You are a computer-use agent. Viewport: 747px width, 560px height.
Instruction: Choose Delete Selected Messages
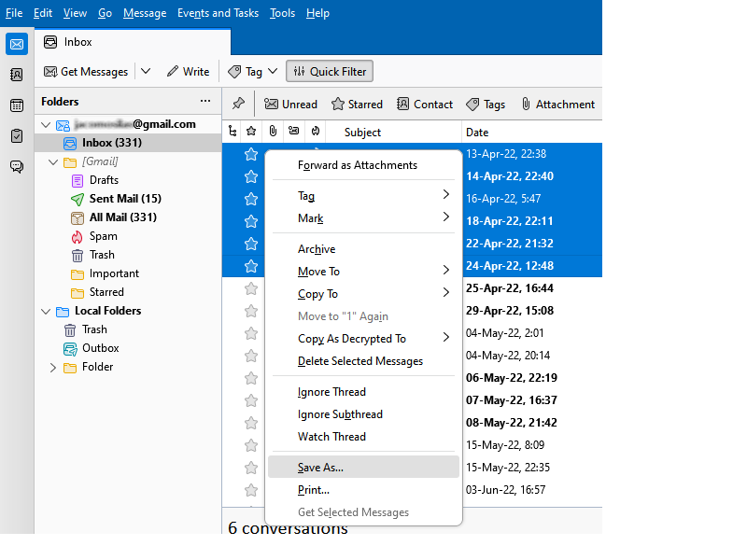coord(363,361)
